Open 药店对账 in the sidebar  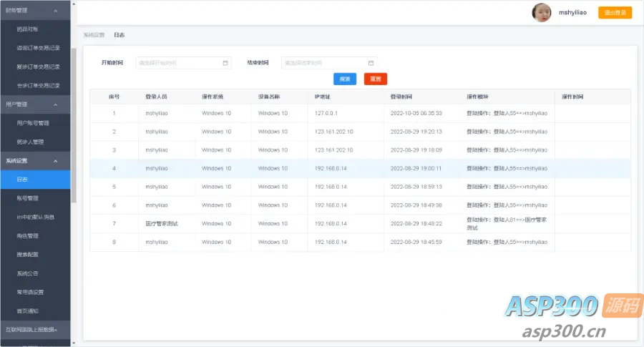click(x=29, y=30)
